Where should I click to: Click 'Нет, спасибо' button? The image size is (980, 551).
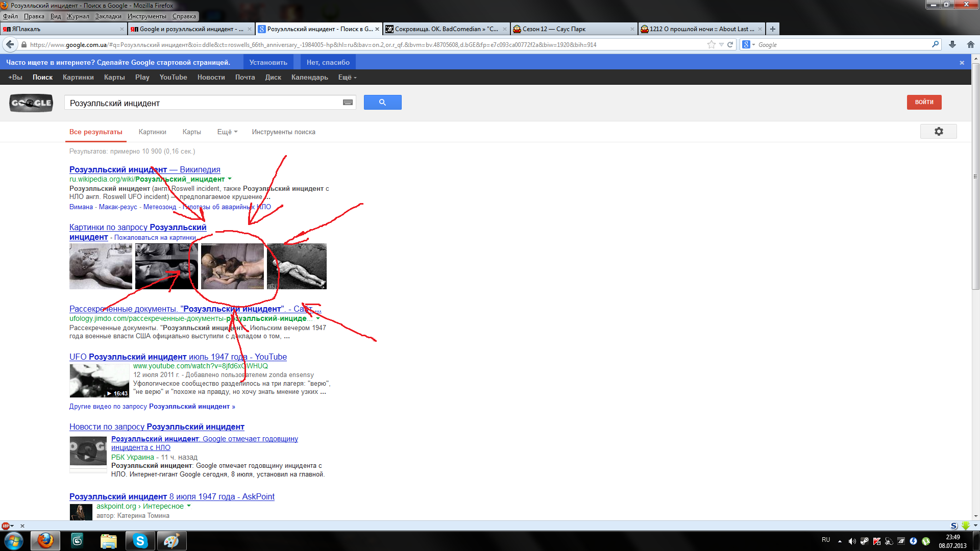[x=328, y=62]
